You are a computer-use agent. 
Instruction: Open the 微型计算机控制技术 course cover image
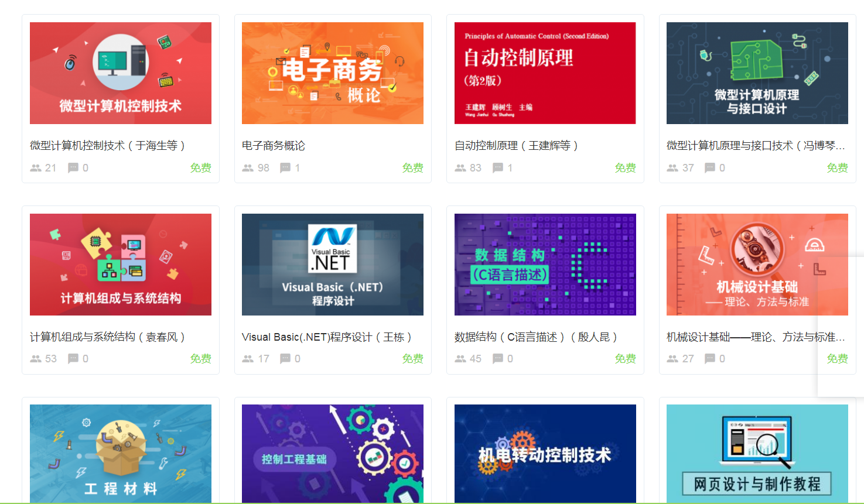121,73
